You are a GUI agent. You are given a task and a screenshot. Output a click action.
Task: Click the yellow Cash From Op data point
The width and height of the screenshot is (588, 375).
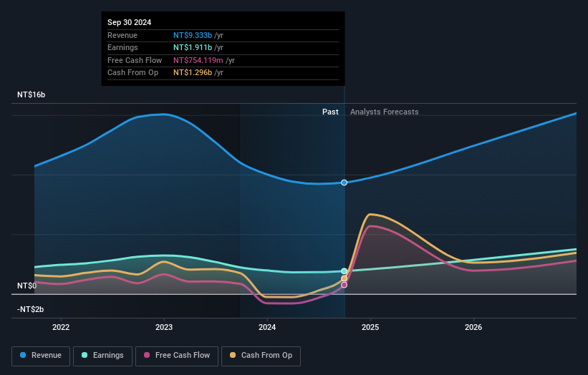coord(344,278)
